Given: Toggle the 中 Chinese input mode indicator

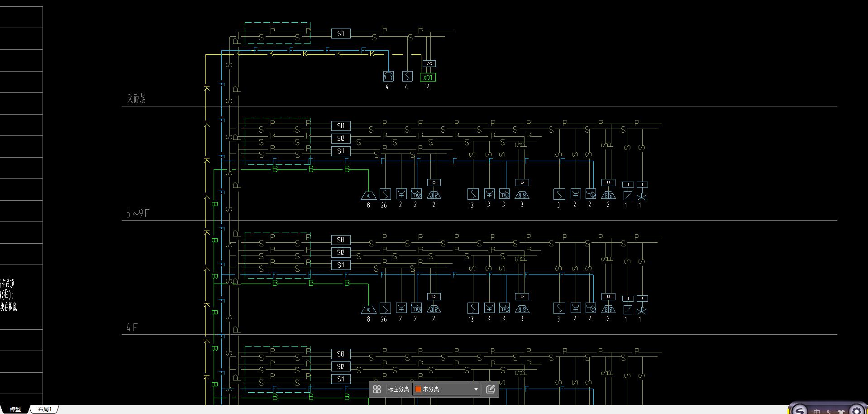Looking at the screenshot, I should click(x=817, y=411).
